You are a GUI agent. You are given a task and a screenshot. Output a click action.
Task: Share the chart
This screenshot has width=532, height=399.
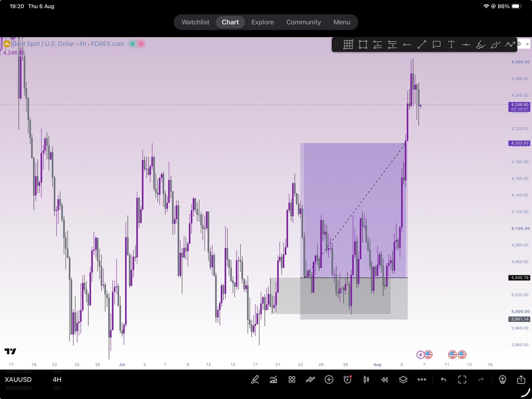521,379
